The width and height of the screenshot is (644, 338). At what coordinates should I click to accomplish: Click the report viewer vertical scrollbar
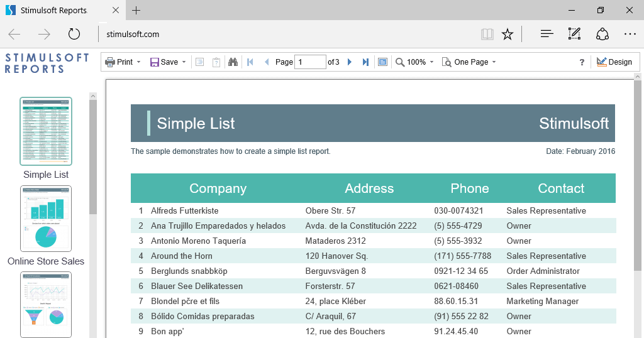(x=638, y=177)
